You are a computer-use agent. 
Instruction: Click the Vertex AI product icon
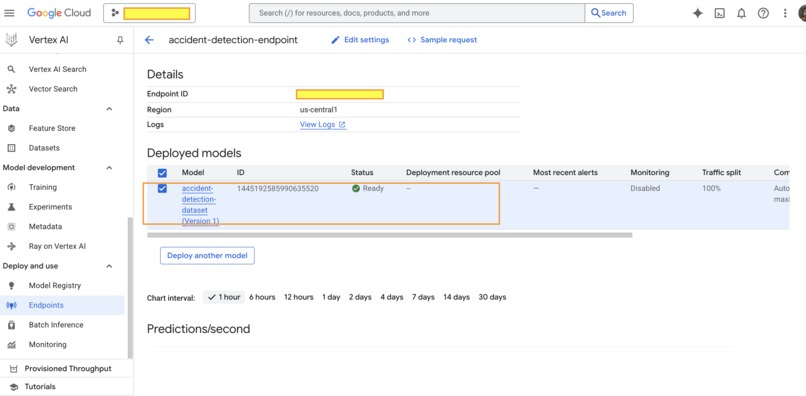point(11,40)
